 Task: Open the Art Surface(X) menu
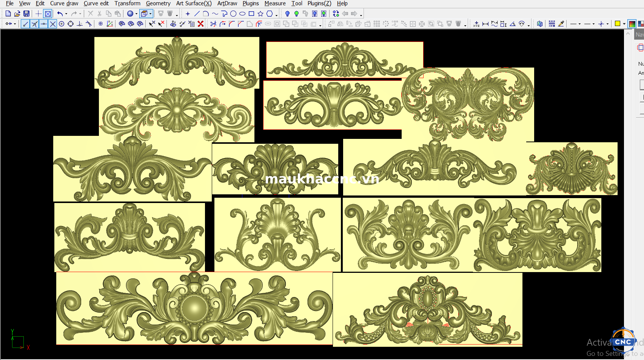(x=194, y=3)
